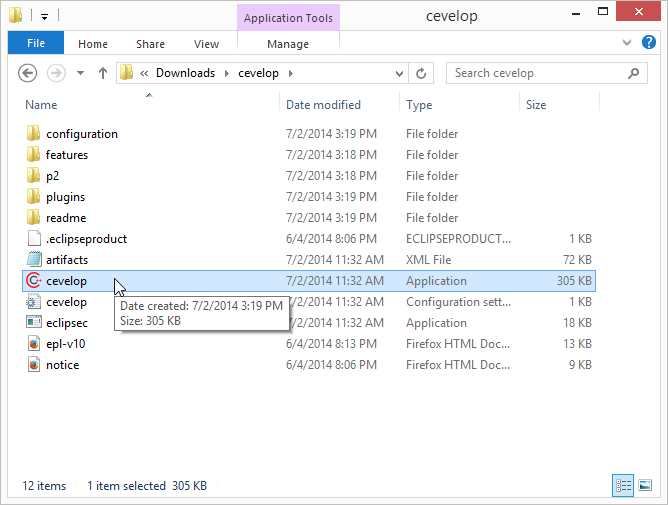Switch to the Share ribbon tab
Image resolution: width=668 pixels, height=505 pixels.
[150, 44]
